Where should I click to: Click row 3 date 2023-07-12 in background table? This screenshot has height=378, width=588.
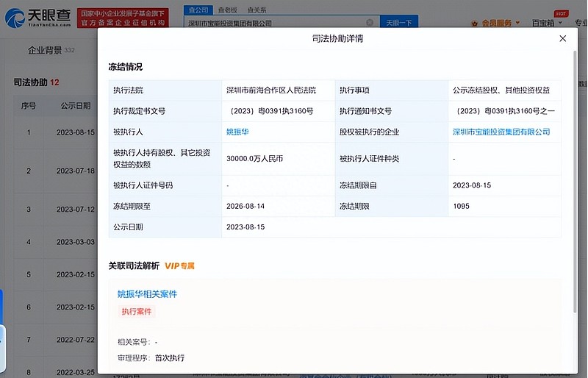click(76, 210)
